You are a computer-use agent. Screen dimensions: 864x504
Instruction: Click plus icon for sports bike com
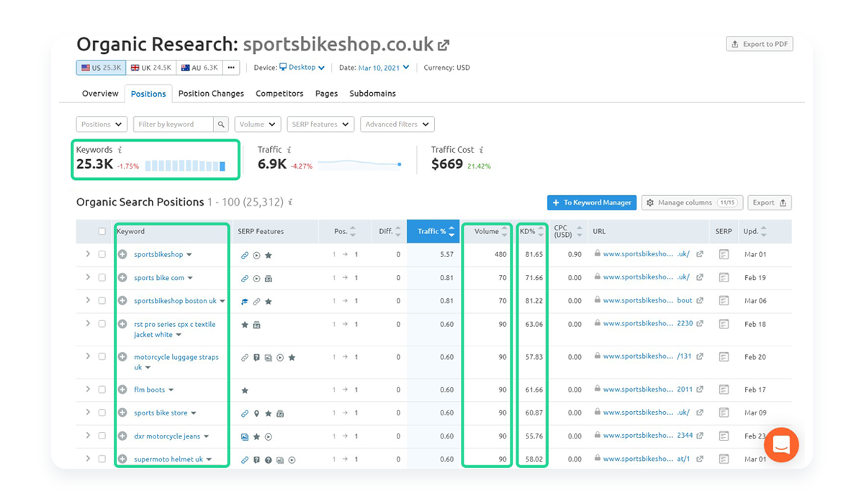pos(122,277)
